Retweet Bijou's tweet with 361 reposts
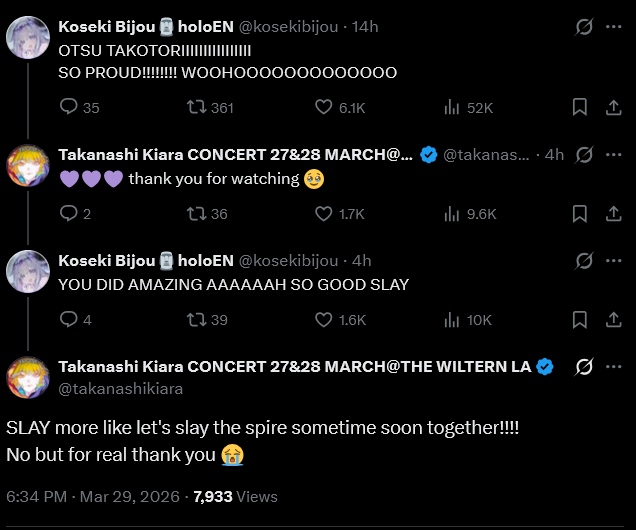 [x=197, y=107]
